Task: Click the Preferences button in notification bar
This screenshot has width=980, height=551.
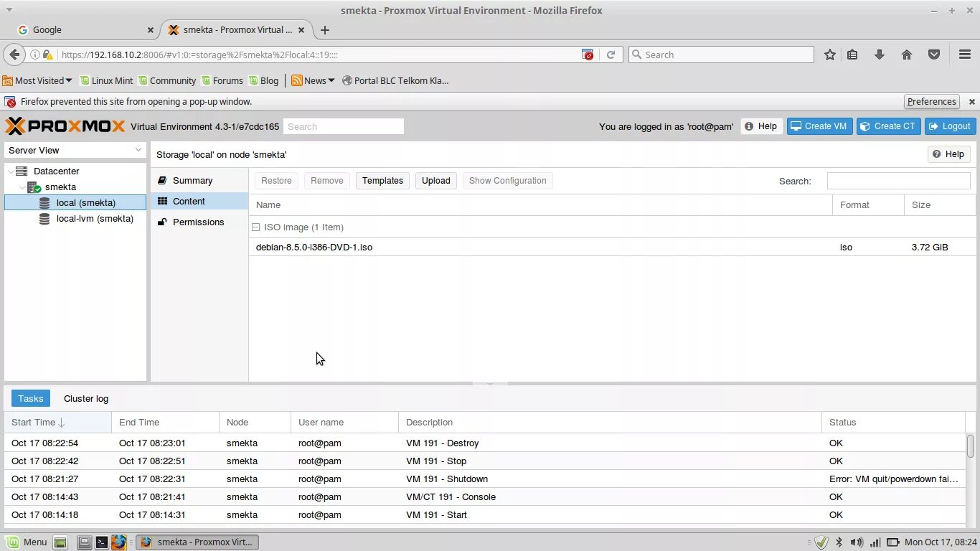Action: point(932,102)
